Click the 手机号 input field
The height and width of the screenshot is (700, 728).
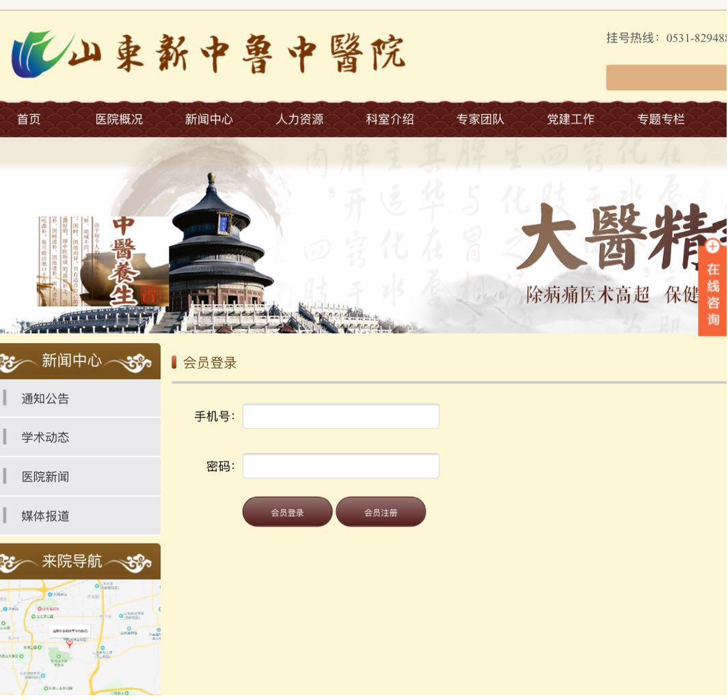(340, 416)
